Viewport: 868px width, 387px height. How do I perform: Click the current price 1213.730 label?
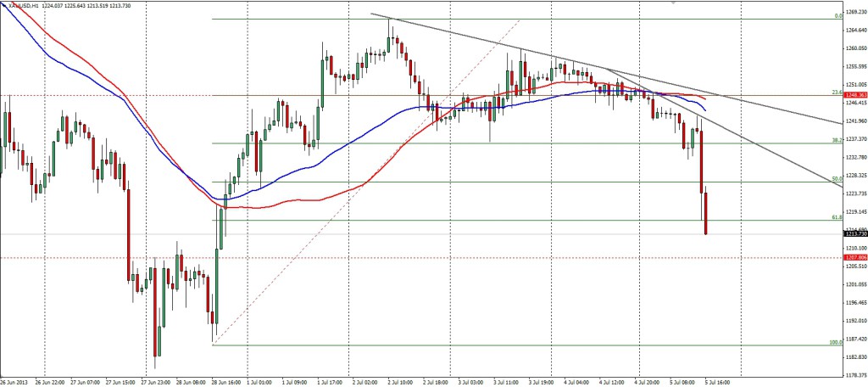coord(854,233)
